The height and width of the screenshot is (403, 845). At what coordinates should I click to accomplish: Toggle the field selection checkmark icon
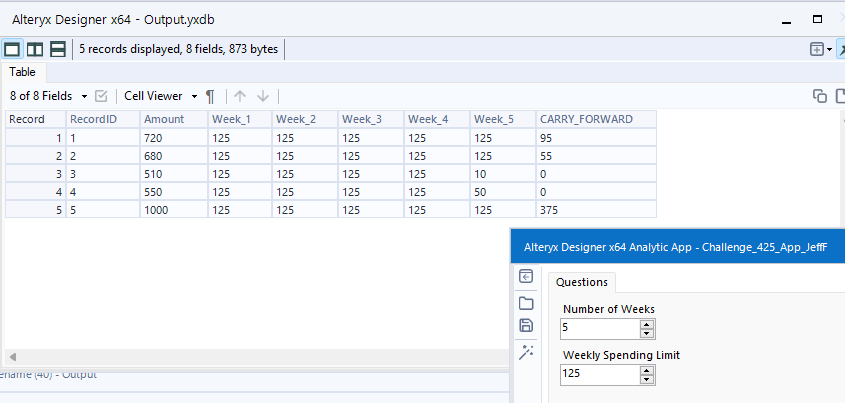click(101, 96)
